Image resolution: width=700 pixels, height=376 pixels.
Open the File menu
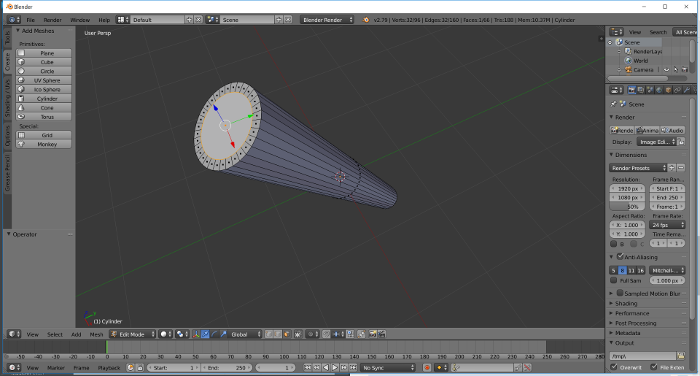pos(30,20)
